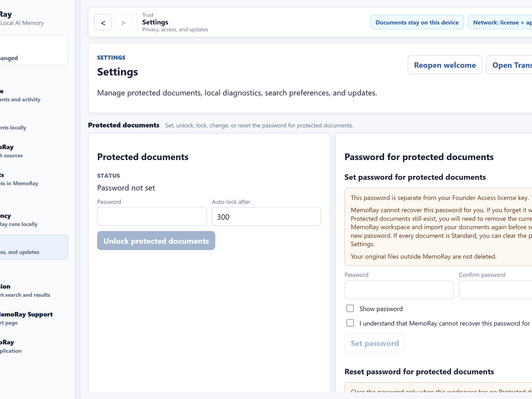The height and width of the screenshot is (399, 532).
Task: Click the 'Local AI Memory' tagline in sidebar
Action: (22, 23)
